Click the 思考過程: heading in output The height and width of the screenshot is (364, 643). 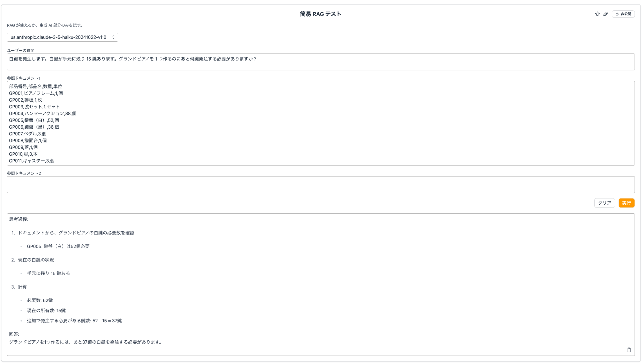coord(19,219)
